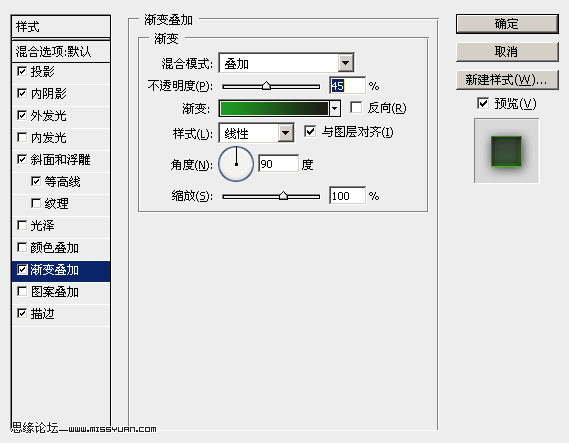Toggle the 投影 drop shadow checkbox
The height and width of the screenshot is (443, 569).
tap(22, 71)
